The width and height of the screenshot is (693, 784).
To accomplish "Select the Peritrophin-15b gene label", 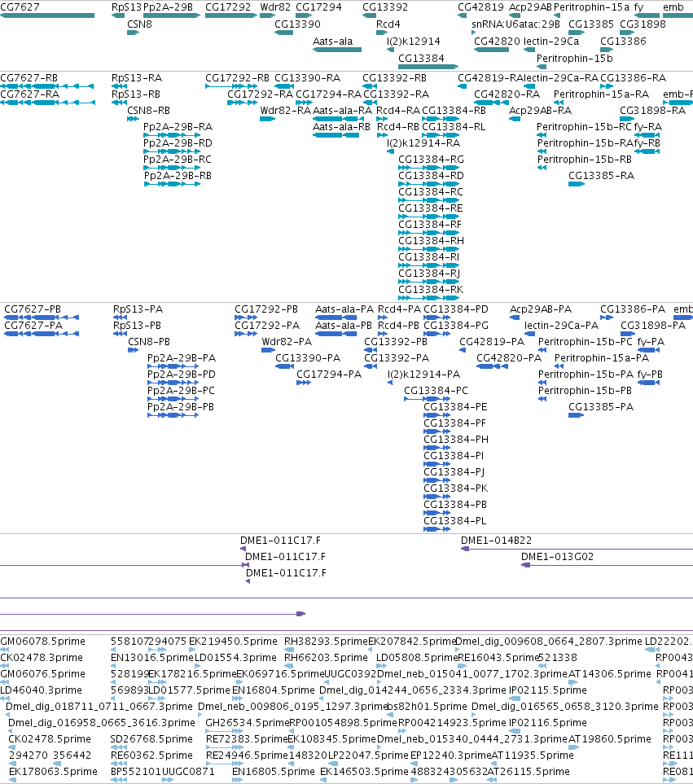I will click(574, 59).
